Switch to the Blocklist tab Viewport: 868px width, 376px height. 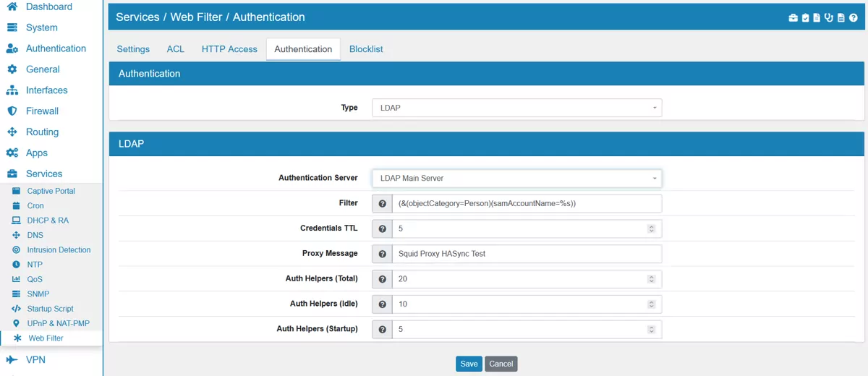pyautogui.click(x=366, y=49)
